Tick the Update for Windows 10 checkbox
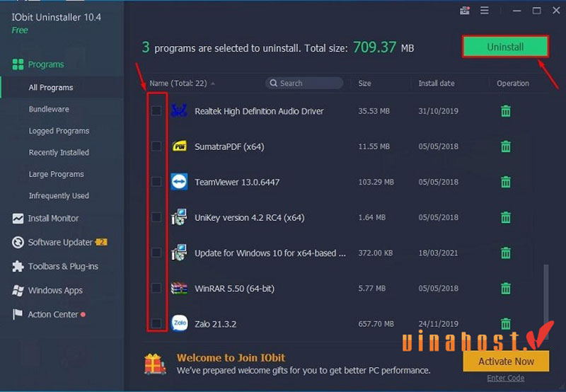 click(x=156, y=253)
